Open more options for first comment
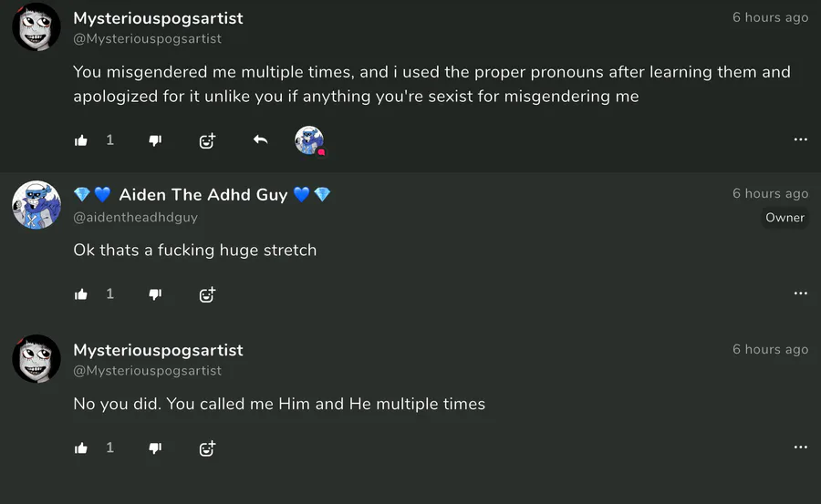The height and width of the screenshot is (504, 821). click(x=800, y=139)
